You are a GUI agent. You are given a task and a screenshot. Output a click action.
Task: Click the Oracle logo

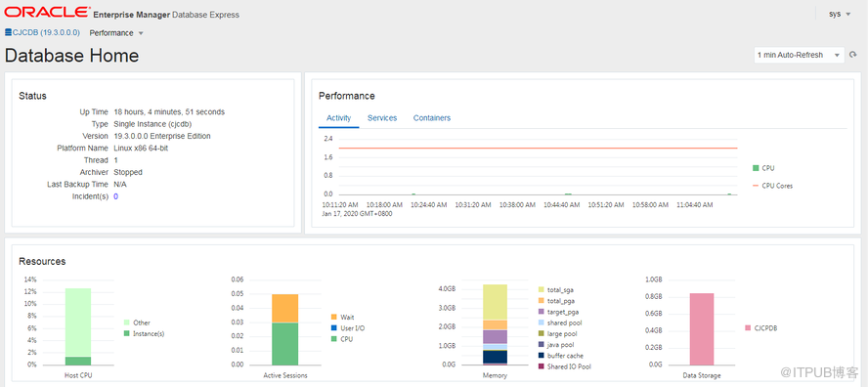(47, 12)
